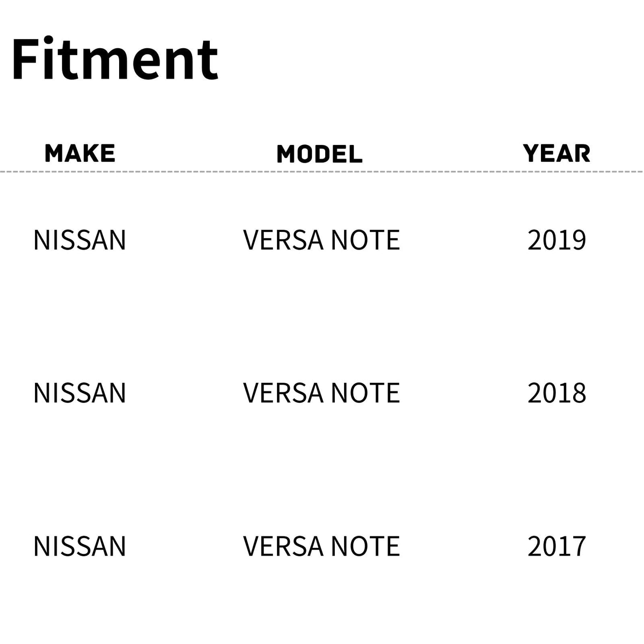Select NISSAN in the 2017 row
The height and width of the screenshot is (644, 644).
80,546
